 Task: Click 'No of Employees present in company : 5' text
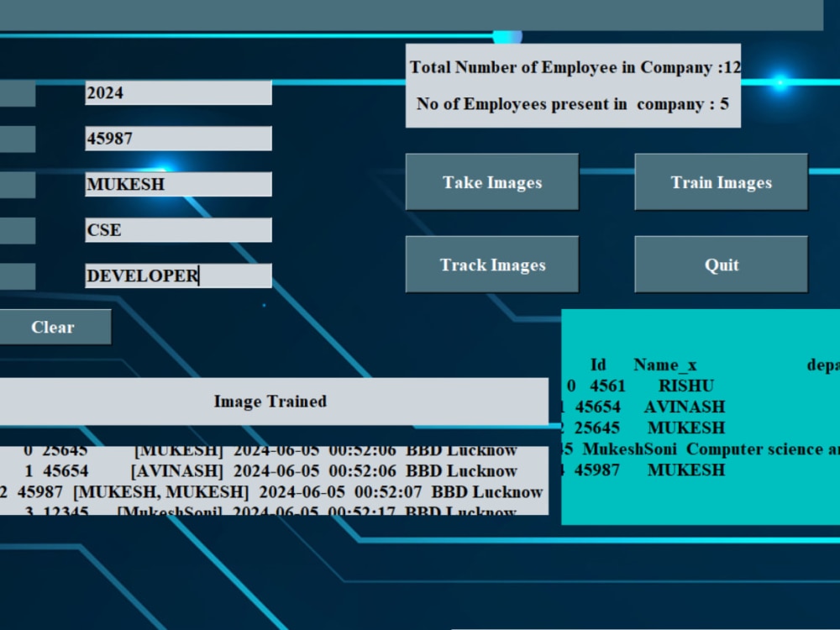573,103
